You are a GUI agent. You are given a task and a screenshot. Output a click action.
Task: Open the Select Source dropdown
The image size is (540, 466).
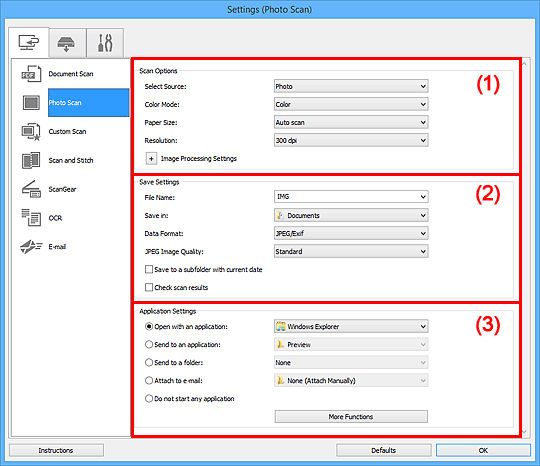point(351,86)
